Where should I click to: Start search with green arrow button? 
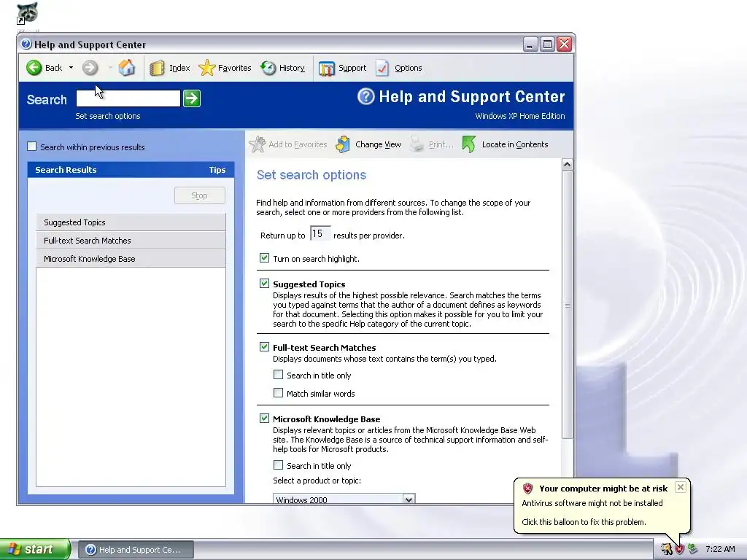tap(192, 98)
